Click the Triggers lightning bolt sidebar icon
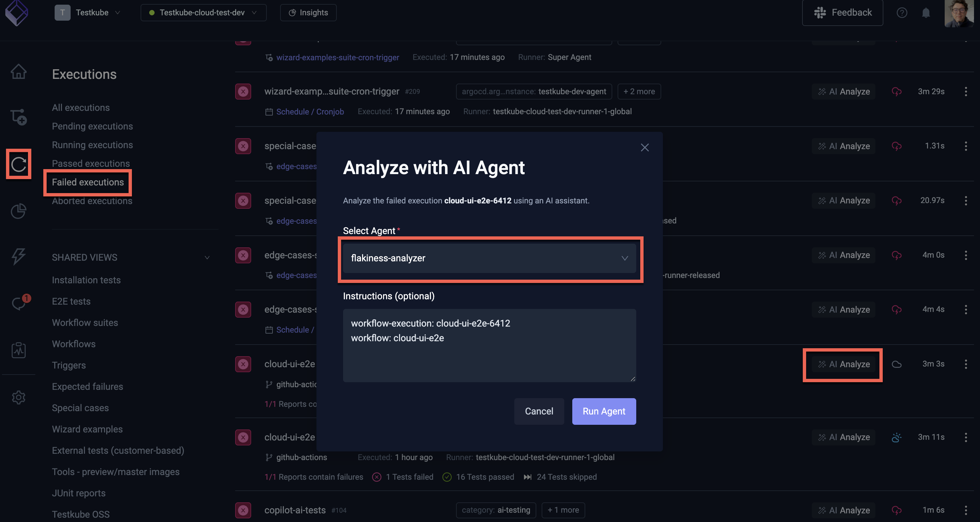Image resolution: width=980 pixels, height=522 pixels. 18,257
